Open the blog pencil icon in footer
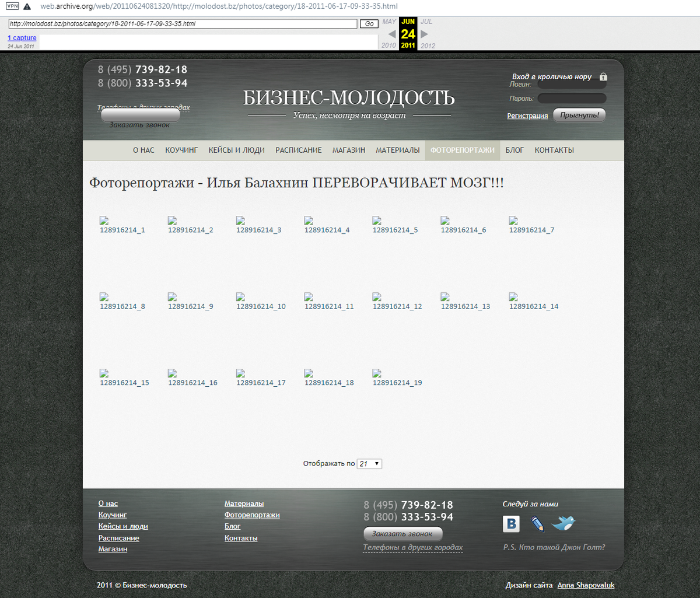700x598 pixels. click(x=537, y=523)
